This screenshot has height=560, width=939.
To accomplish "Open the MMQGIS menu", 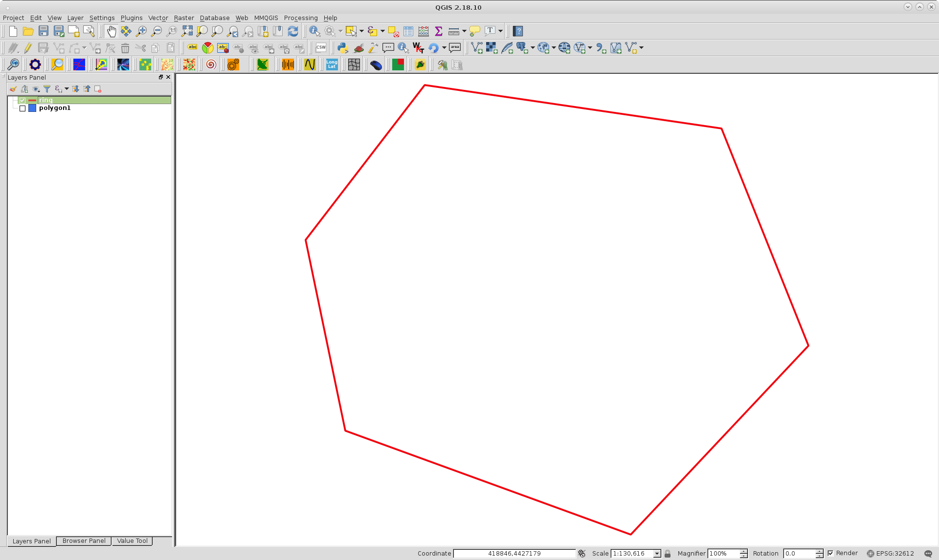I will pos(266,18).
